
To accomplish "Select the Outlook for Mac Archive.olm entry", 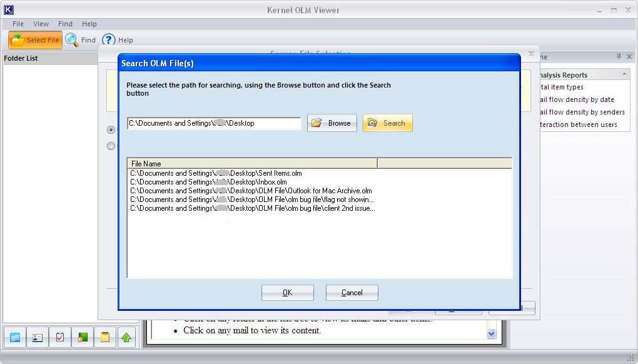I will tap(251, 191).
